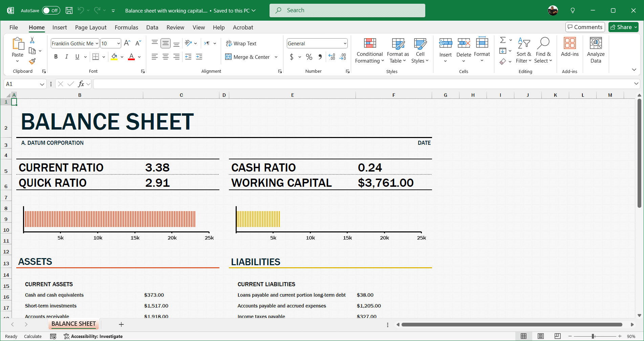Open the Acrobat ribbon tab
Image resolution: width=644 pixels, height=341 pixels.
pyautogui.click(x=243, y=27)
